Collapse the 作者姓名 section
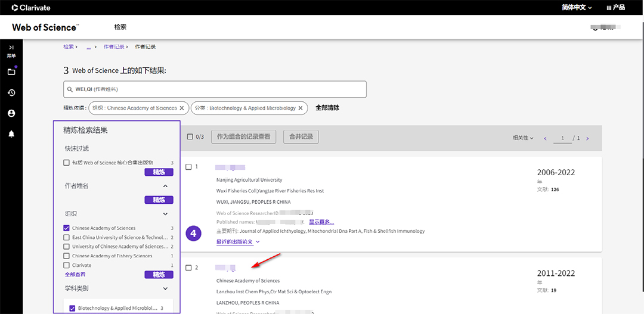This screenshot has width=644, height=314. click(166, 186)
